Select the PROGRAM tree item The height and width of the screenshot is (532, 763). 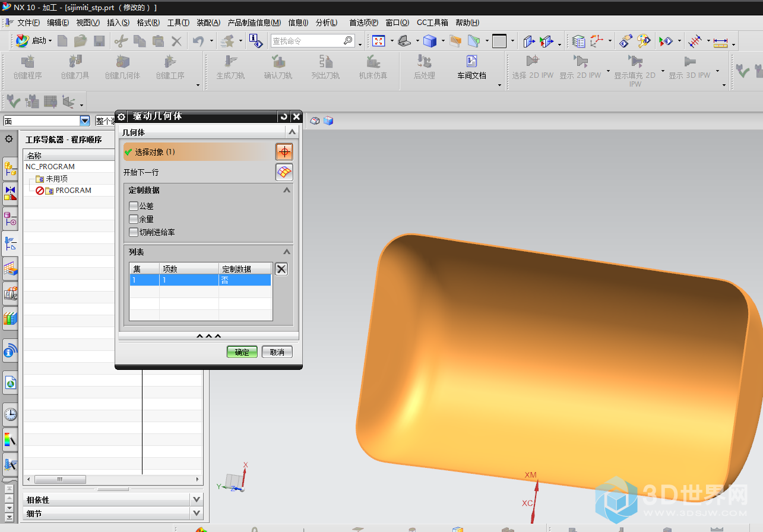pos(73,191)
